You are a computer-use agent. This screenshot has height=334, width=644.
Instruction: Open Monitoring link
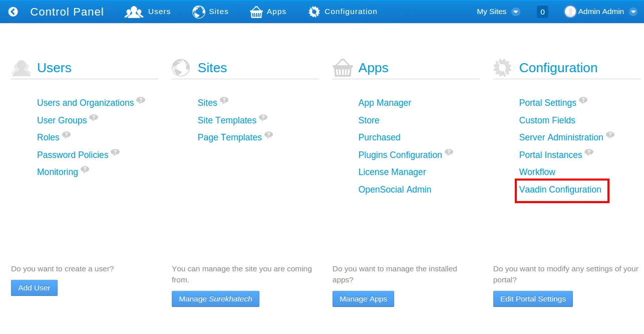[58, 172]
